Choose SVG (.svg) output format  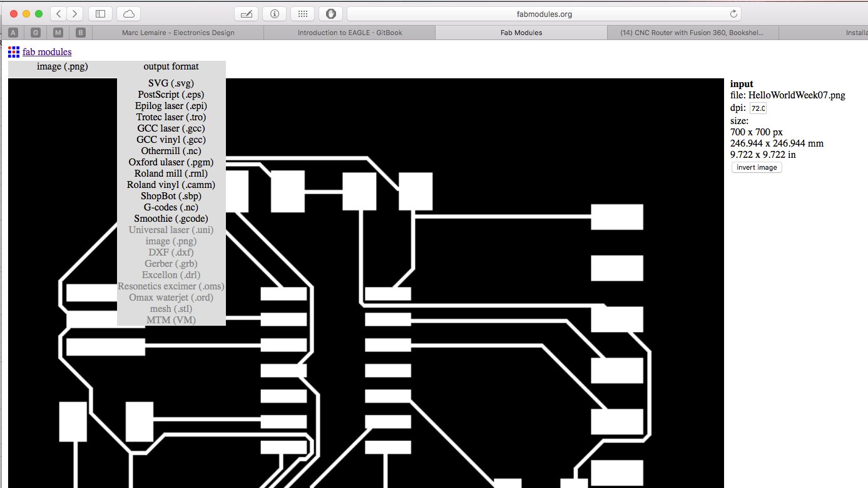[x=171, y=83]
